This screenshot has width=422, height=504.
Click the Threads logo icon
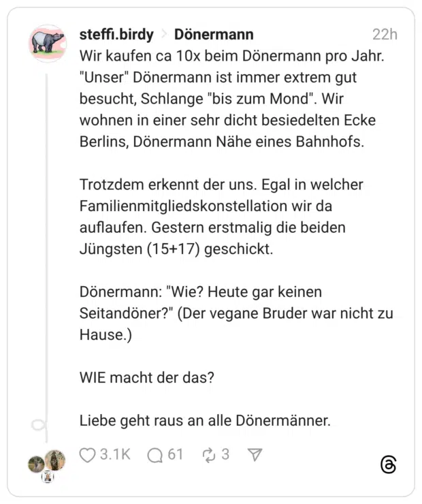tap(388, 465)
